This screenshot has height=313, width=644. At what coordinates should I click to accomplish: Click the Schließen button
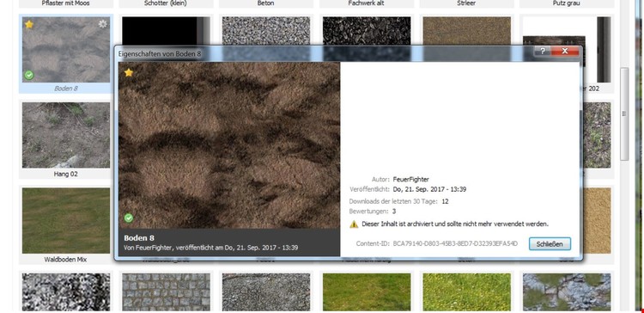(x=550, y=244)
